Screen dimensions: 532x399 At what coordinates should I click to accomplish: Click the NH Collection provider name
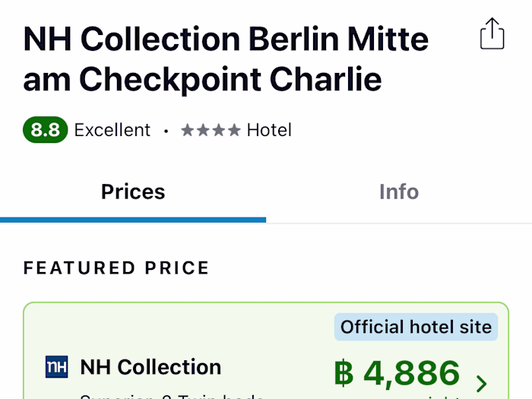[150, 367]
